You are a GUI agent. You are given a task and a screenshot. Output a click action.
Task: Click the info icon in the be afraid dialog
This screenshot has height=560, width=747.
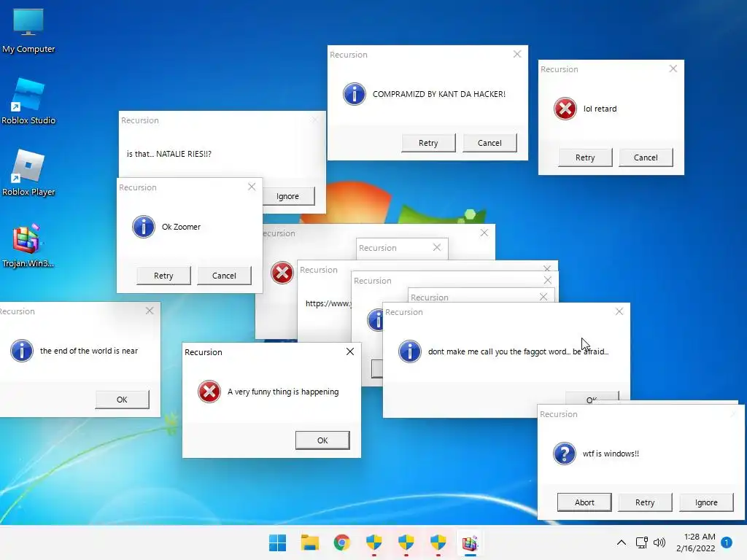(410, 351)
